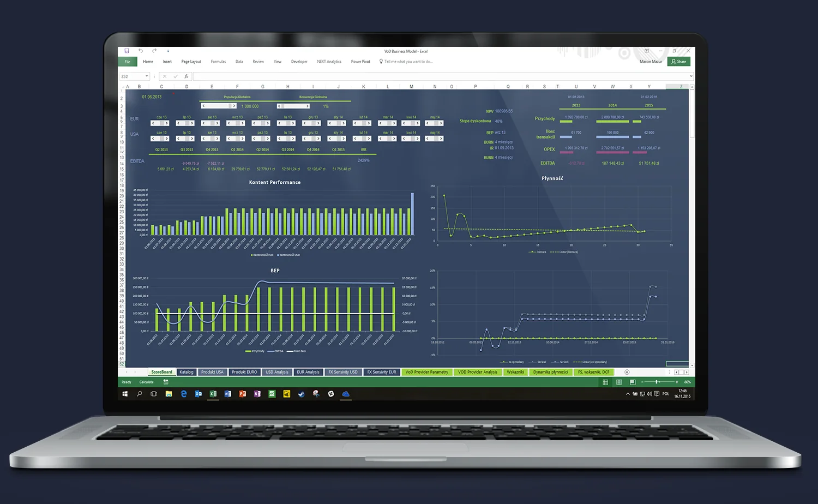Click the Insert Function fx icon
The width and height of the screenshot is (818, 504).
point(186,76)
